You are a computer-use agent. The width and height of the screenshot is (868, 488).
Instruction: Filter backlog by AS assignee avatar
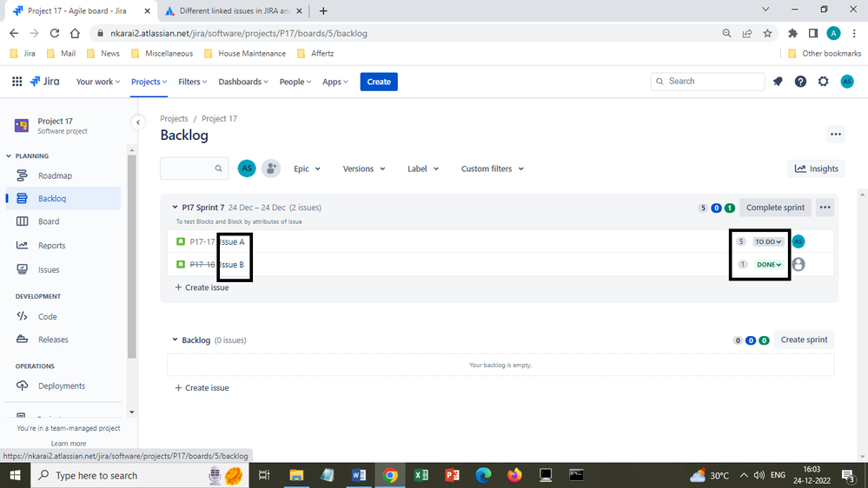pos(247,168)
